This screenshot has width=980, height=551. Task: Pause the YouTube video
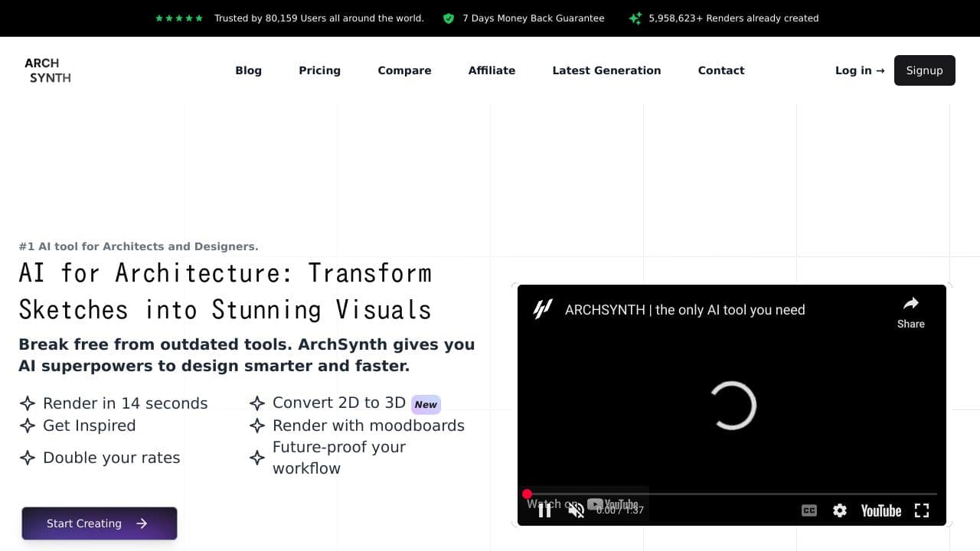tap(544, 510)
